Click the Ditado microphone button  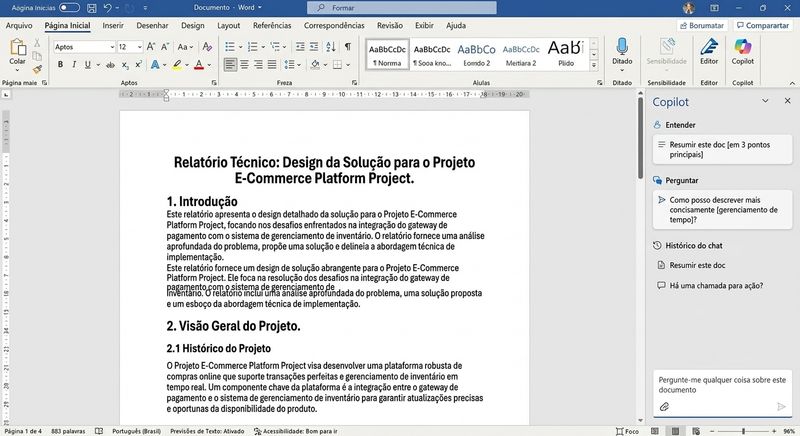[x=622, y=53]
